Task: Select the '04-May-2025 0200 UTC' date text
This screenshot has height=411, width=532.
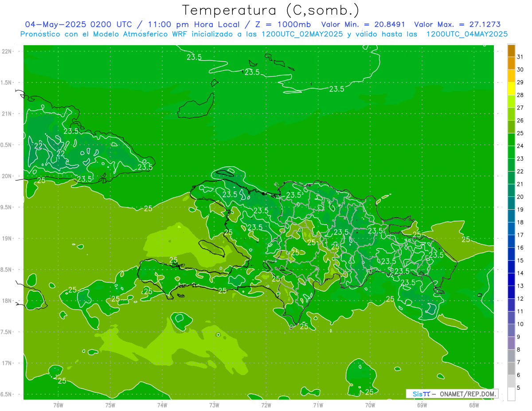Action: [x=78, y=24]
